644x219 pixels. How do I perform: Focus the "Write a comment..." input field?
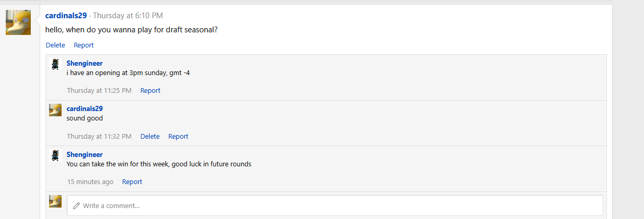[335, 205]
